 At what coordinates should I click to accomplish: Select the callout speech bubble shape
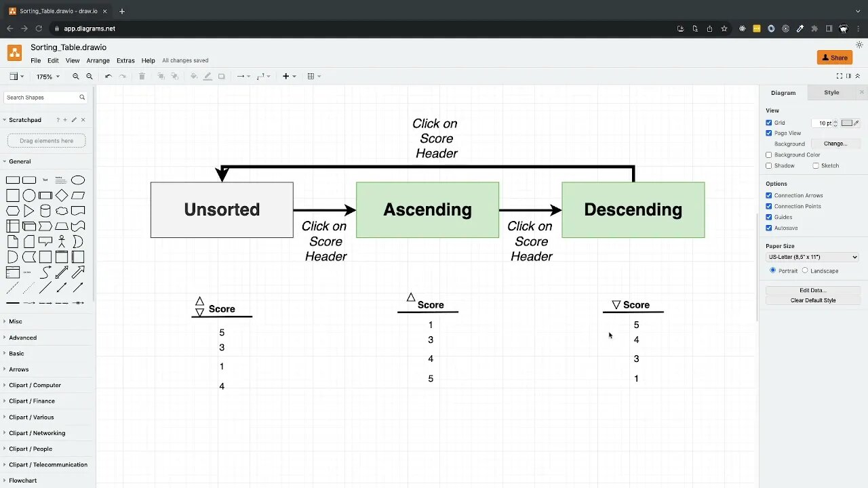click(45, 241)
